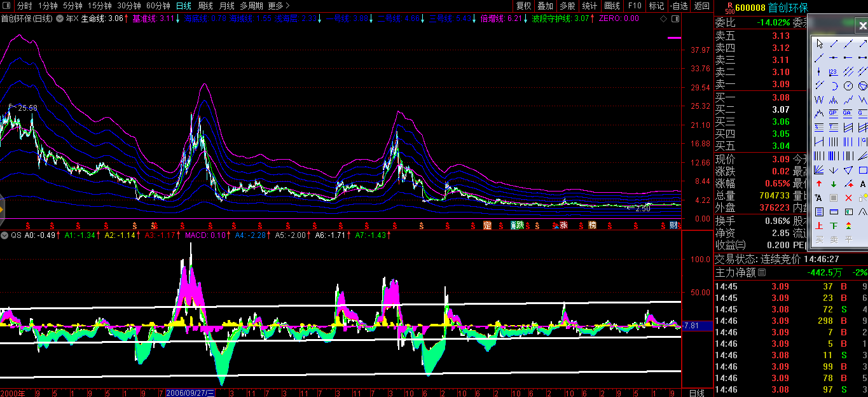This screenshot has height=397, width=868.
Task: Click the 画线 drawing button
Action: [x=612, y=6]
